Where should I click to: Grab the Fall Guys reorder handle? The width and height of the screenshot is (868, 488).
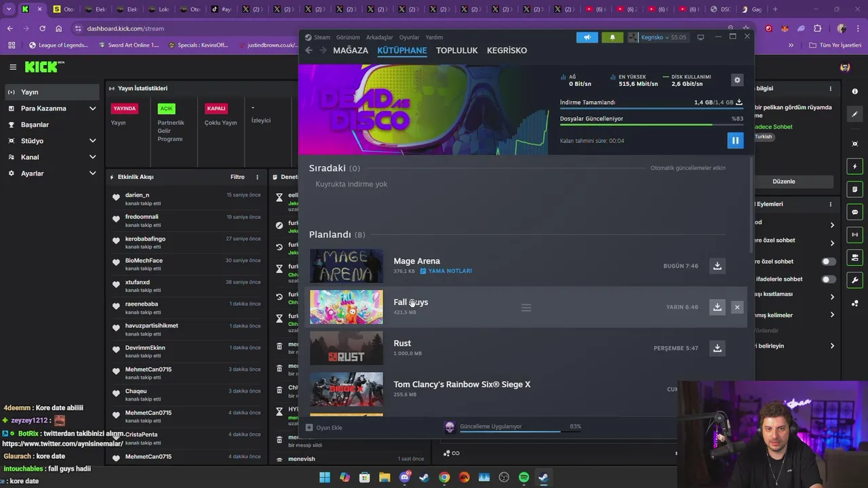[x=526, y=307]
